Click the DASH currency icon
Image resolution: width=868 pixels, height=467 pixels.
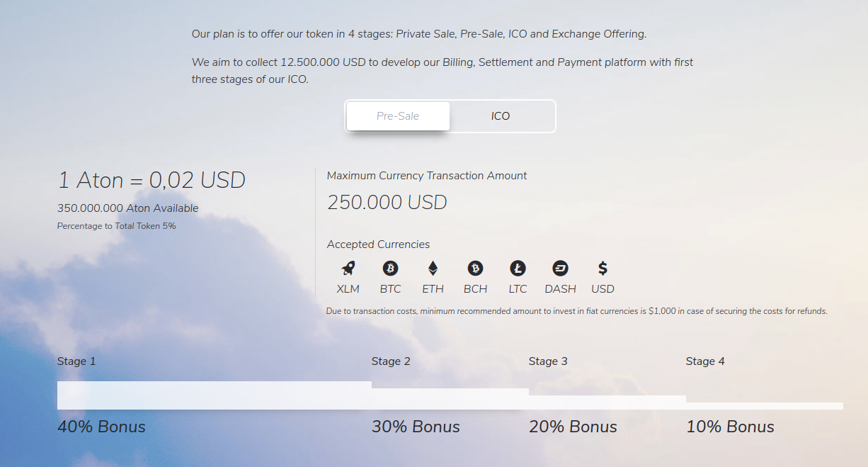point(560,269)
